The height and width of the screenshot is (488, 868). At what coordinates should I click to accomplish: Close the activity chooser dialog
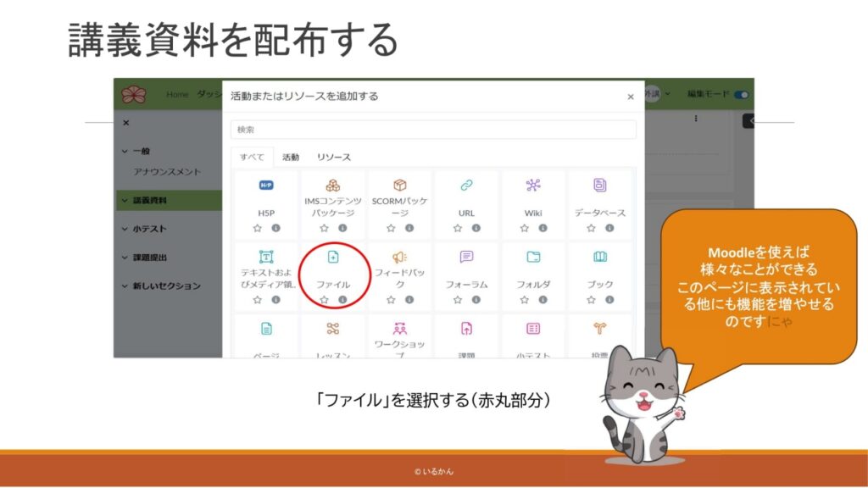pos(630,97)
